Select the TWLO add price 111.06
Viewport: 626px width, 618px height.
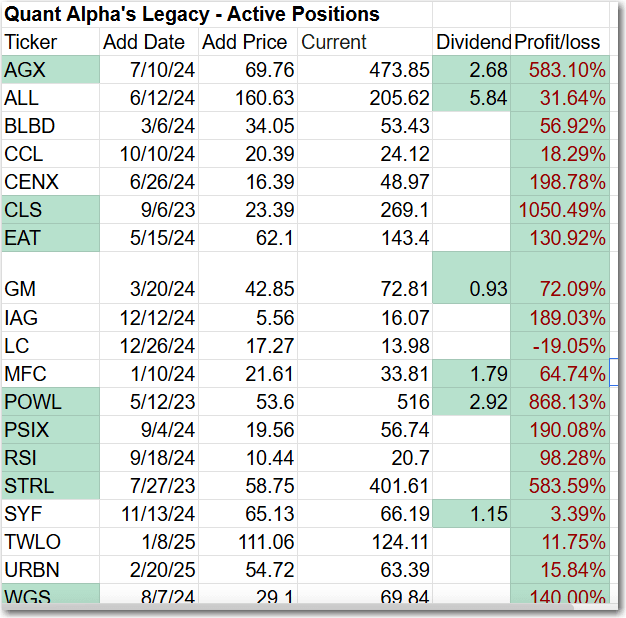click(x=245, y=542)
